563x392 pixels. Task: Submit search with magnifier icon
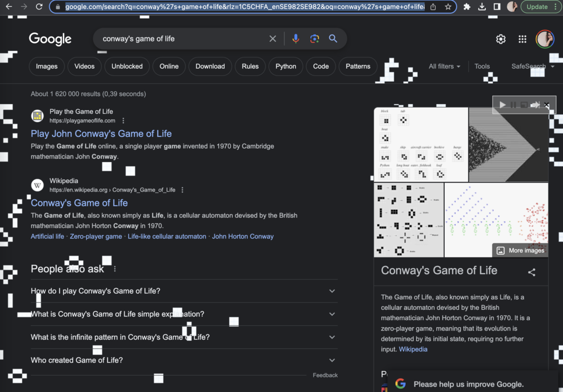tap(333, 39)
